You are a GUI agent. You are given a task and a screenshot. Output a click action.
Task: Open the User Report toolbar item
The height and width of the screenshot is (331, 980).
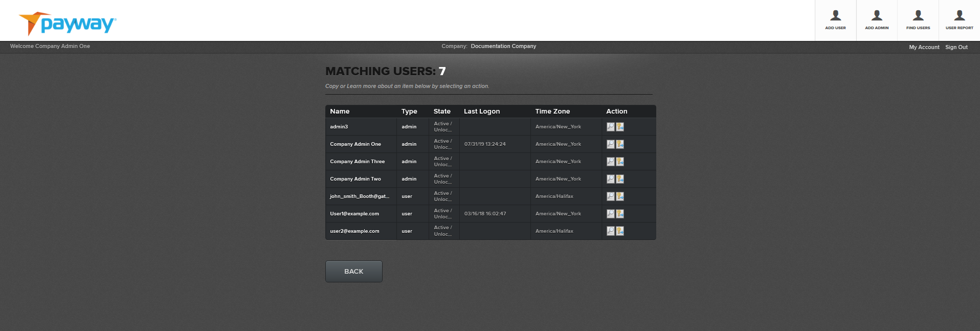click(959, 20)
